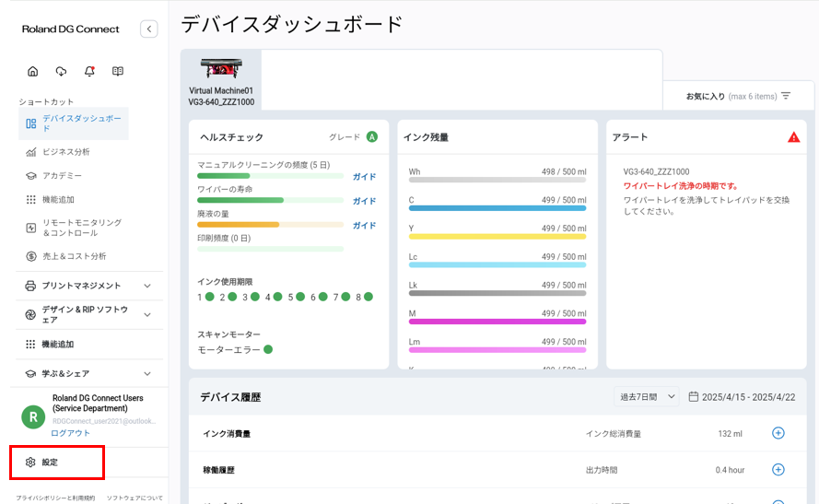Click the favorites filter icon
Screen dimensions: 819x504
click(786, 96)
